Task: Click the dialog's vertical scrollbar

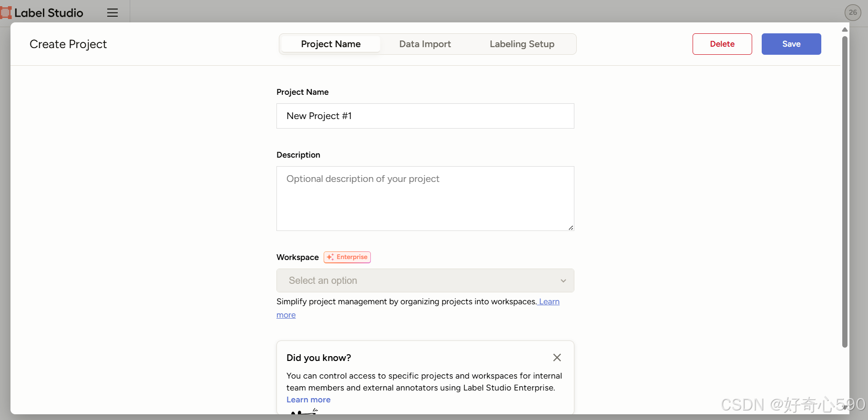Action: pyautogui.click(x=845, y=192)
